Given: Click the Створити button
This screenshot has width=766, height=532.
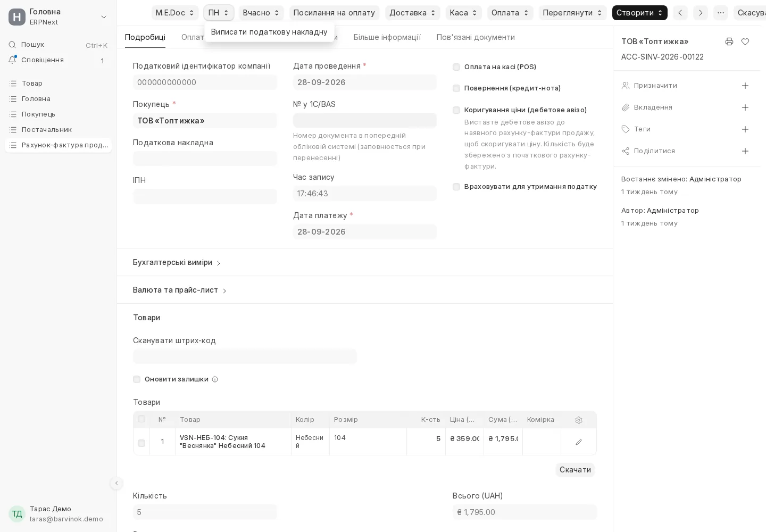Looking at the screenshot, I should pos(640,13).
